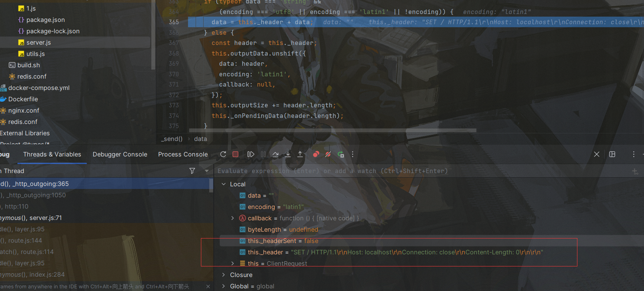The image size is (644, 291).
Task: Select this._headerSent = false row
Action: pos(432,241)
